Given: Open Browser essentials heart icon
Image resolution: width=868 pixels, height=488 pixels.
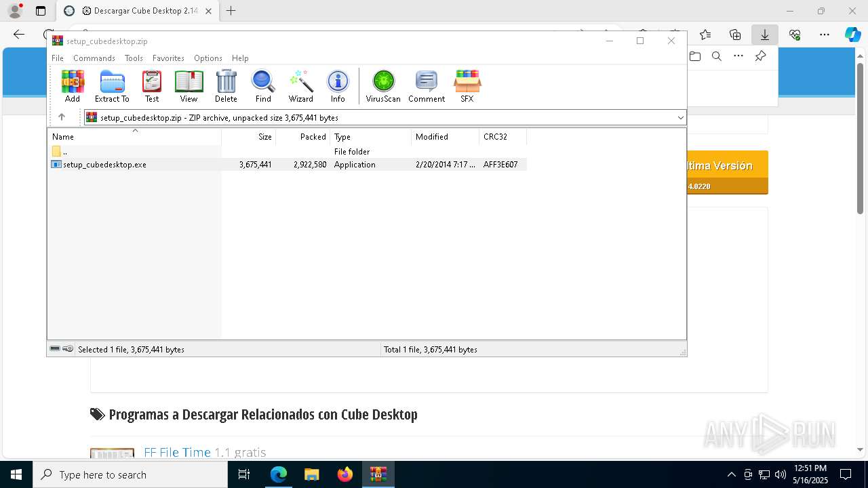Looking at the screenshot, I should [x=795, y=35].
